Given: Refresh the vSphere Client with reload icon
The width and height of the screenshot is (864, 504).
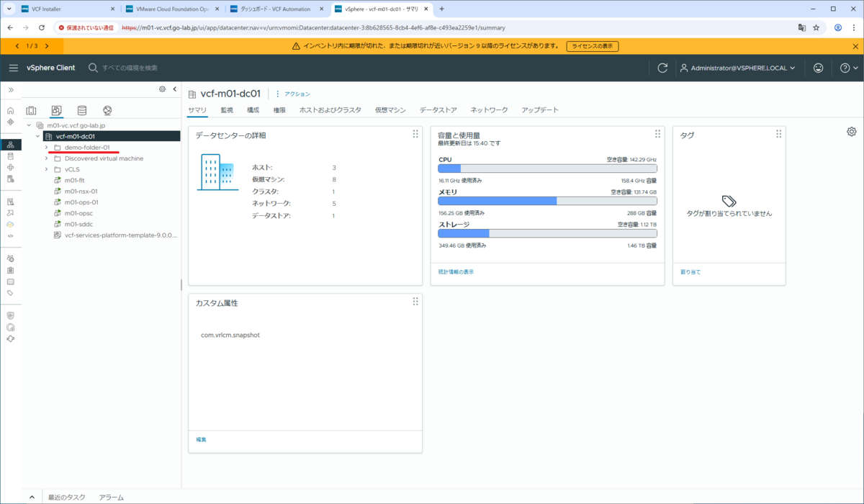Looking at the screenshot, I should [x=662, y=68].
